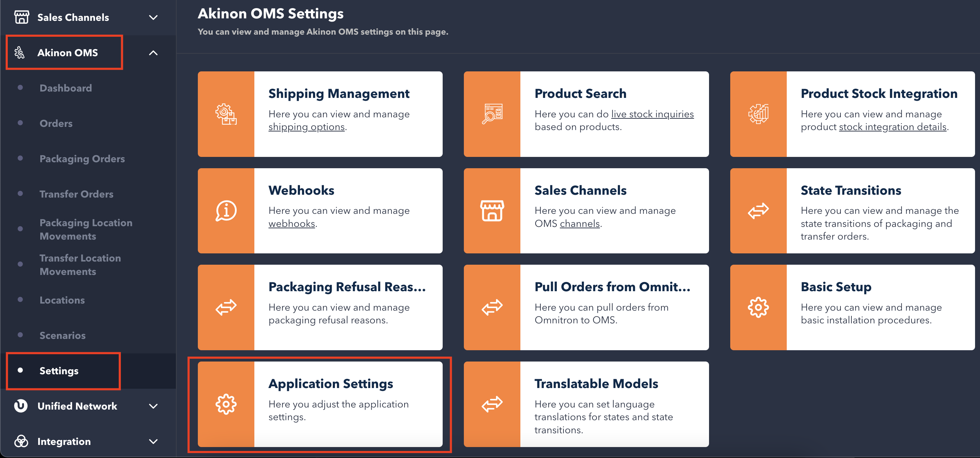Click the Unified Network logo icon
This screenshot has height=458, width=980.
tap(21, 406)
